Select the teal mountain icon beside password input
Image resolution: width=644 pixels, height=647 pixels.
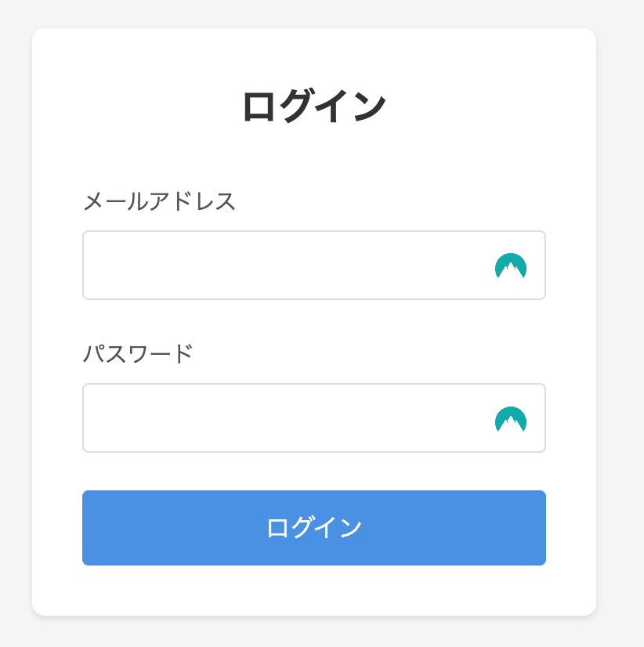511,419
